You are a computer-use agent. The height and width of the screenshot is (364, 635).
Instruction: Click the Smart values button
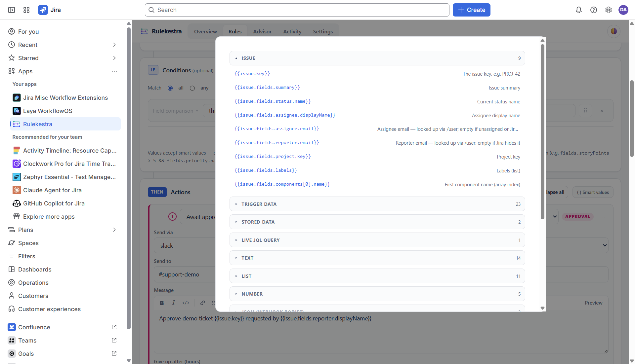(593, 192)
